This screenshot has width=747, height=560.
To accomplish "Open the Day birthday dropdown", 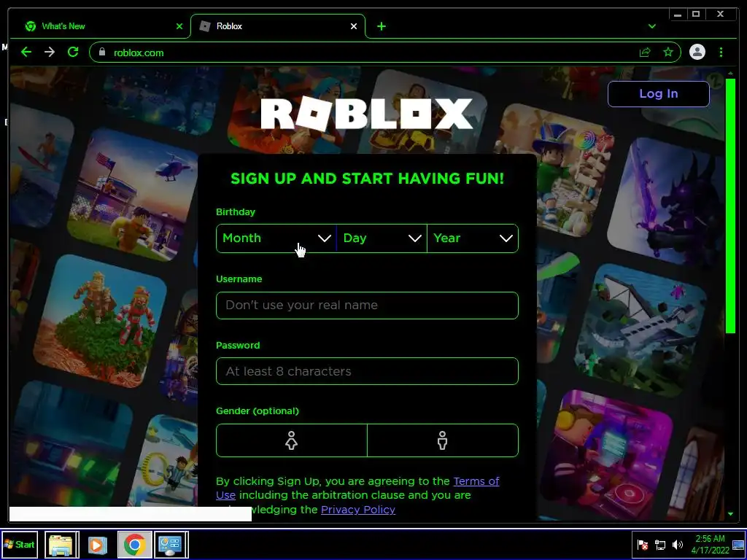I will (382, 238).
